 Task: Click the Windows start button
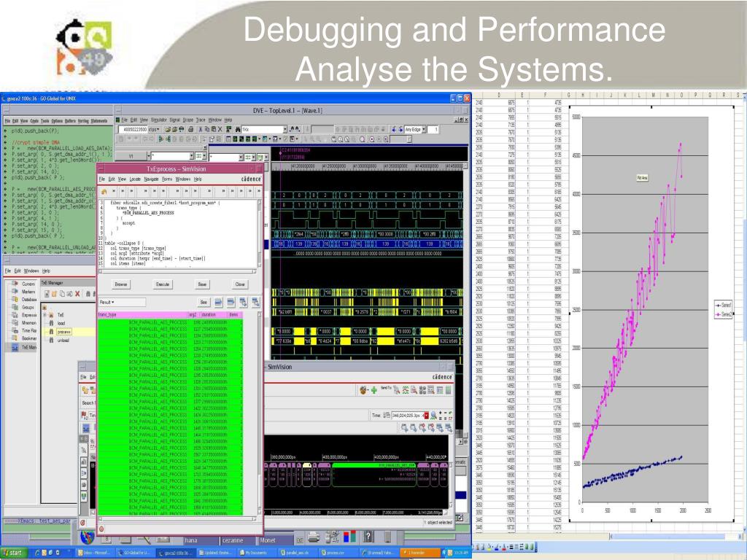pyautogui.click(x=13, y=553)
